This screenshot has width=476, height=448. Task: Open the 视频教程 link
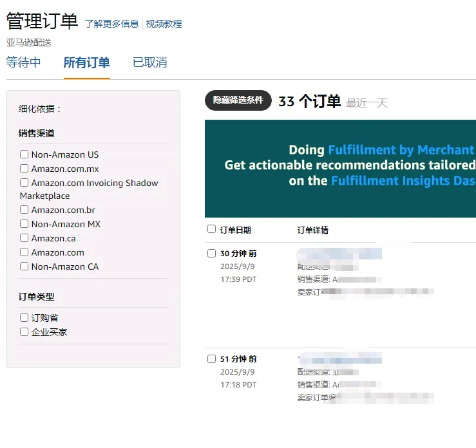(x=164, y=24)
